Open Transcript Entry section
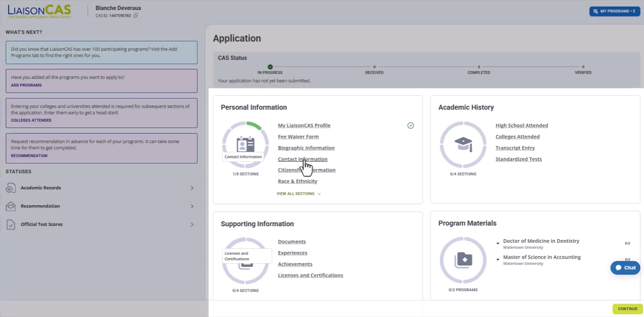 (x=515, y=148)
